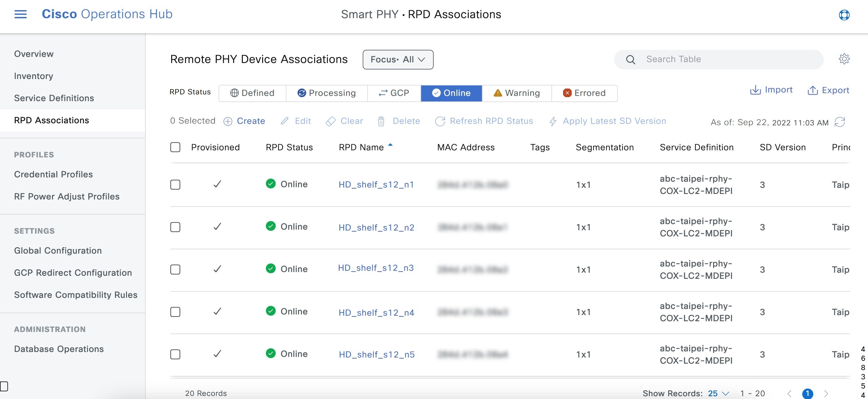868x399 pixels.
Task: Click provisioned checkmark for HD_shelf_s12_n5
Action: (x=217, y=354)
